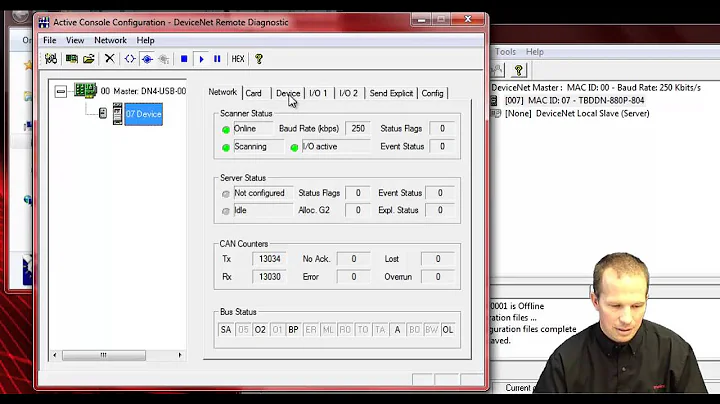Click the icon beside DeviceNet Local Slave row
720x404 pixels.
coord(495,113)
